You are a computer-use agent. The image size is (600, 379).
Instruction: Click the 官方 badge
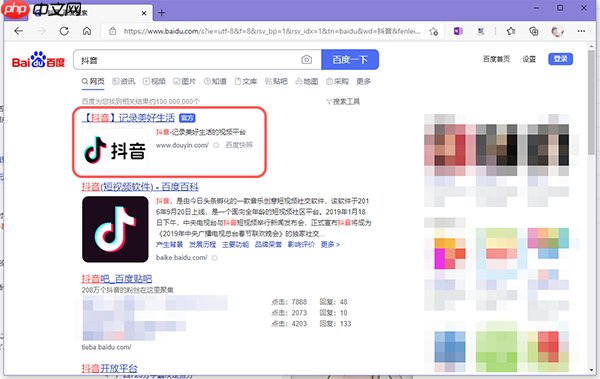[187, 118]
